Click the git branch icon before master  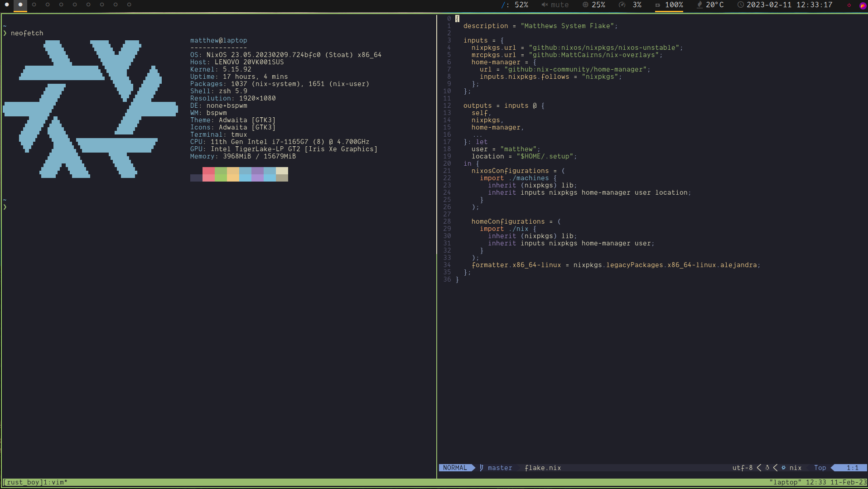482,468
